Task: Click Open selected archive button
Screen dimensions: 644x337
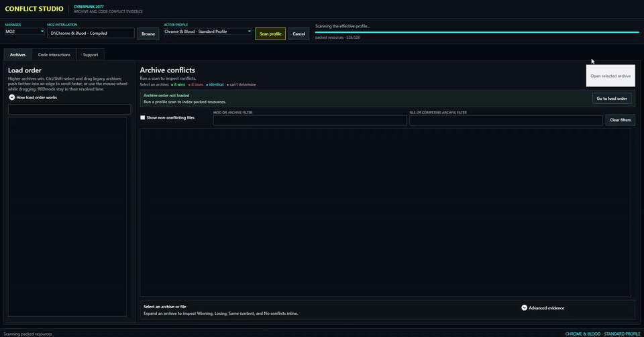Action: click(610, 76)
